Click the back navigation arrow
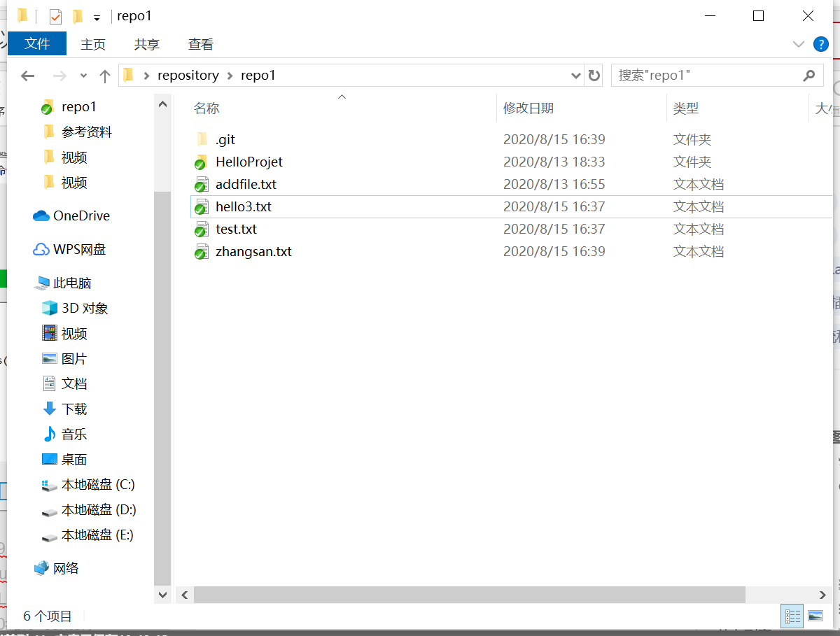The image size is (840, 636). tap(27, 76)
